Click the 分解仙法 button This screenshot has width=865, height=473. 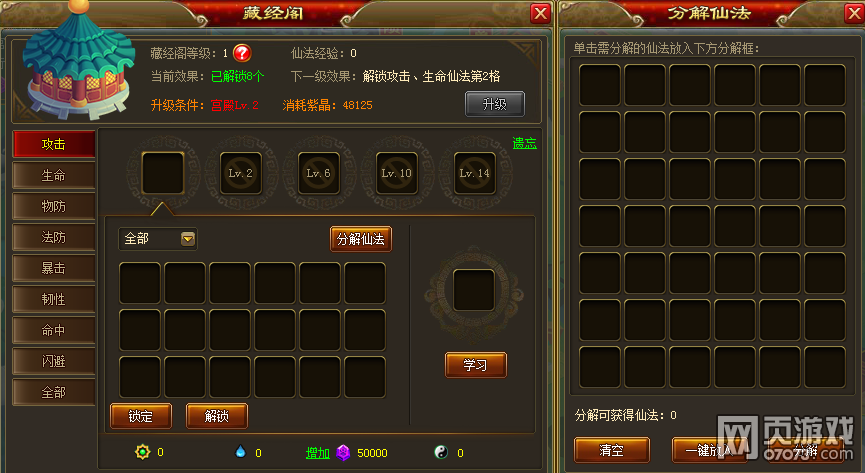[x=361, y=239]
